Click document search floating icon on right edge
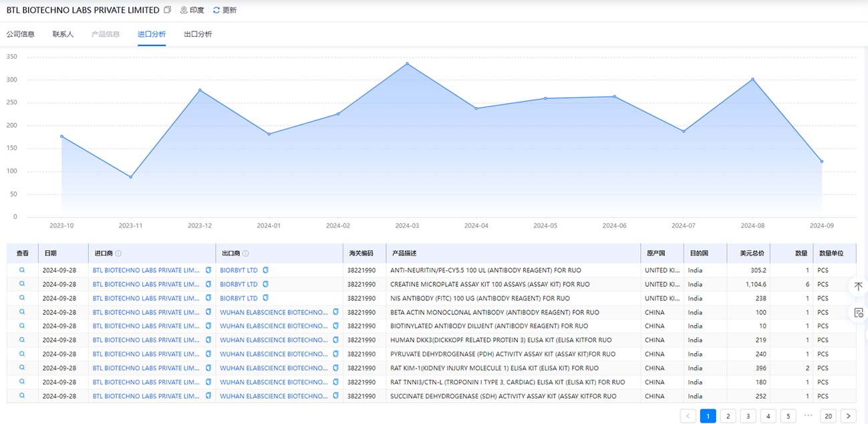Viewport: 868px width, 424px height. (x=859, y=313)
